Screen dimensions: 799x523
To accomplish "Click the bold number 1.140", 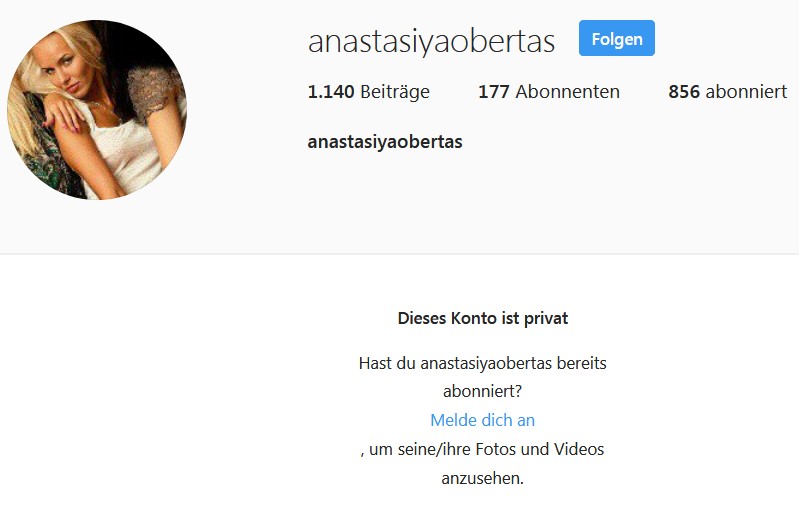I will pos(331,92).
